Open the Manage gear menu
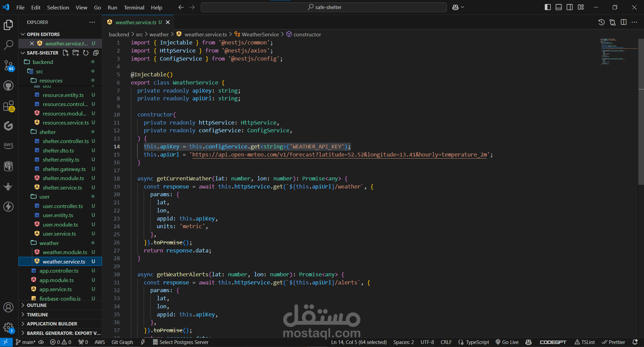Image resolution: width=644 pixels, height=347 pixels. (8, 327)
